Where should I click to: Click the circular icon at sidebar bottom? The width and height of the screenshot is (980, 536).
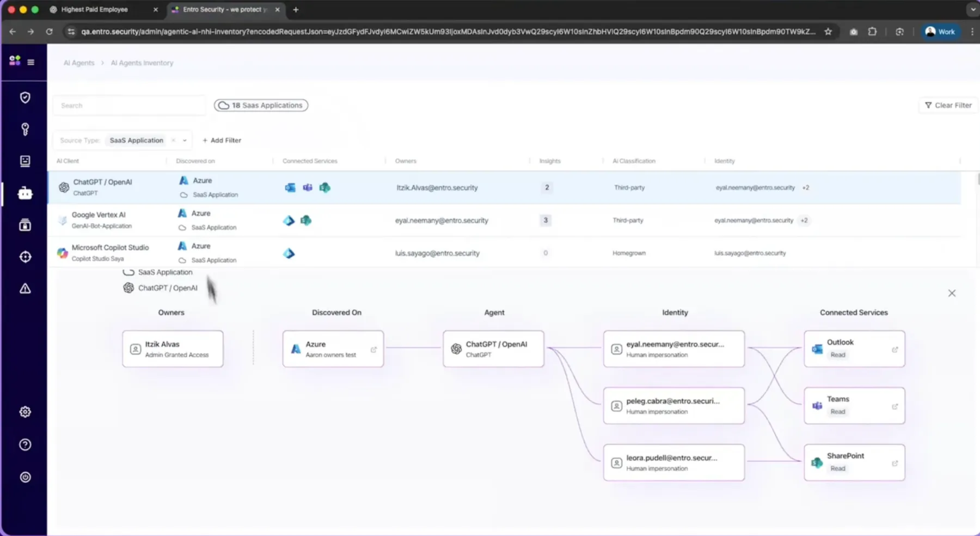point(25,477)
